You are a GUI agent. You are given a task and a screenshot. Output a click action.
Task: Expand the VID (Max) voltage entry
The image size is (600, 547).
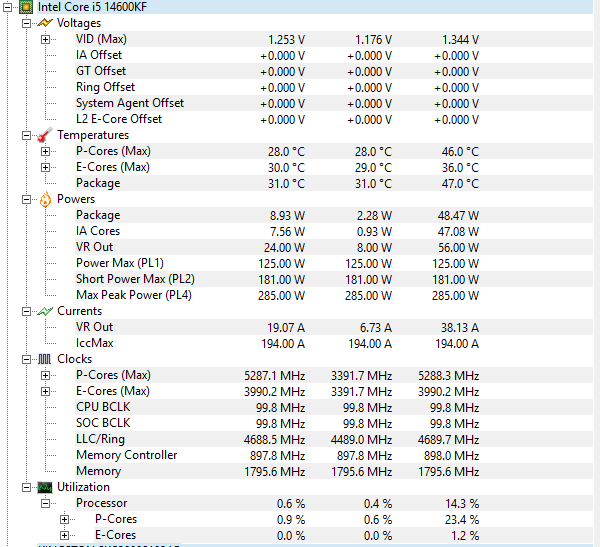pyautogui.click(x=46, y=39)
